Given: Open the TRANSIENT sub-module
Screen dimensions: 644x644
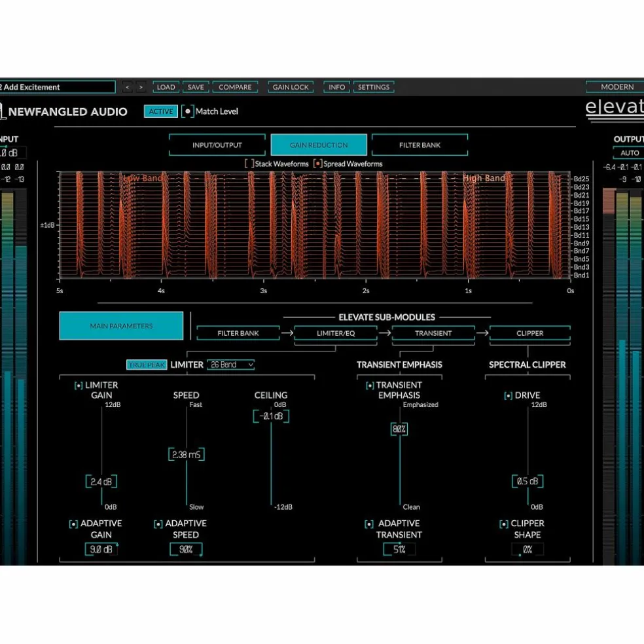Looking at the screenshot, I should (433, 333).
